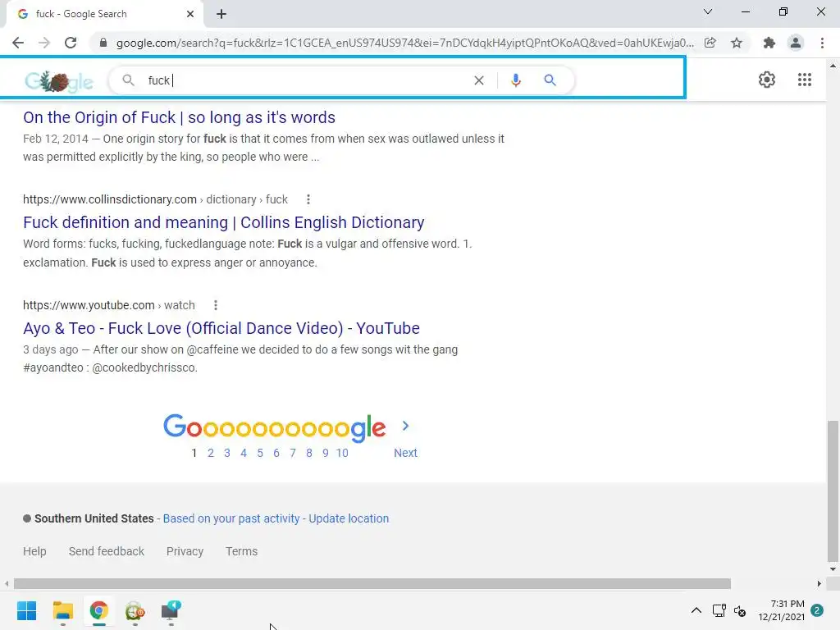This screenshot has width=840, height=630.
Task: Click Based on your past activity
Action: click(231, 518)
